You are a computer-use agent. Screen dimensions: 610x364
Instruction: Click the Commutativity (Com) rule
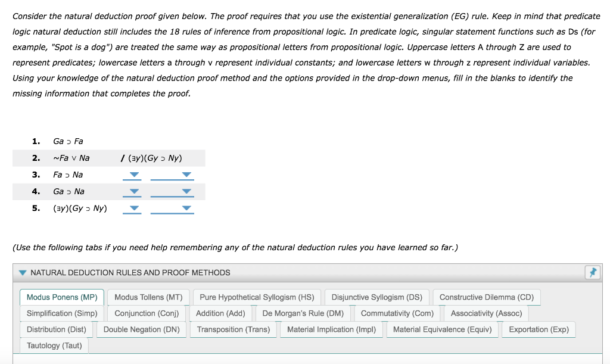(x=397, y=313)
